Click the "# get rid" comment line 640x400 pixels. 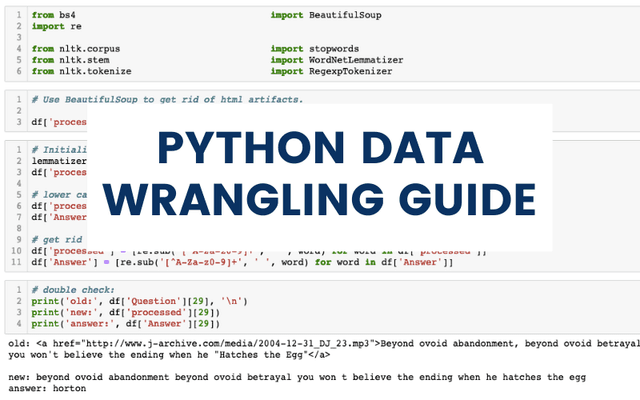point(57,240)
